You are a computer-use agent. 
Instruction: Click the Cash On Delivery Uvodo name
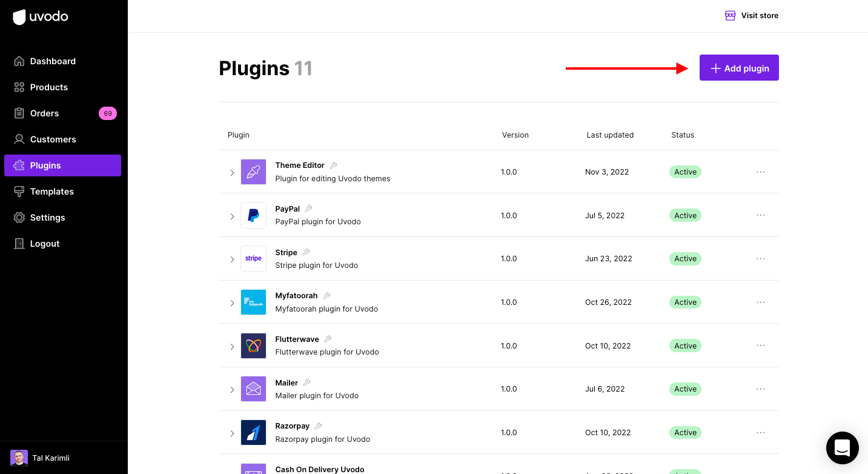[320, 469]
